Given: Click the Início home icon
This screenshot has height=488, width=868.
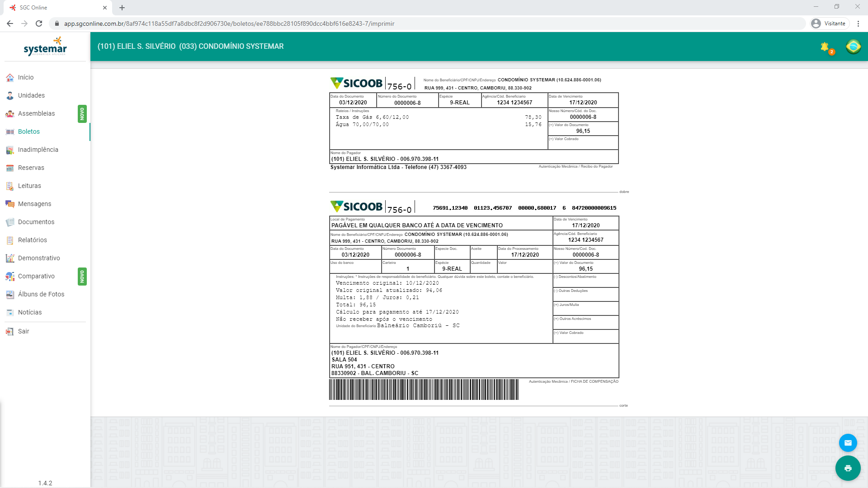Looking at the screenshot, I should pyautogui.click(x=10, y=77).
